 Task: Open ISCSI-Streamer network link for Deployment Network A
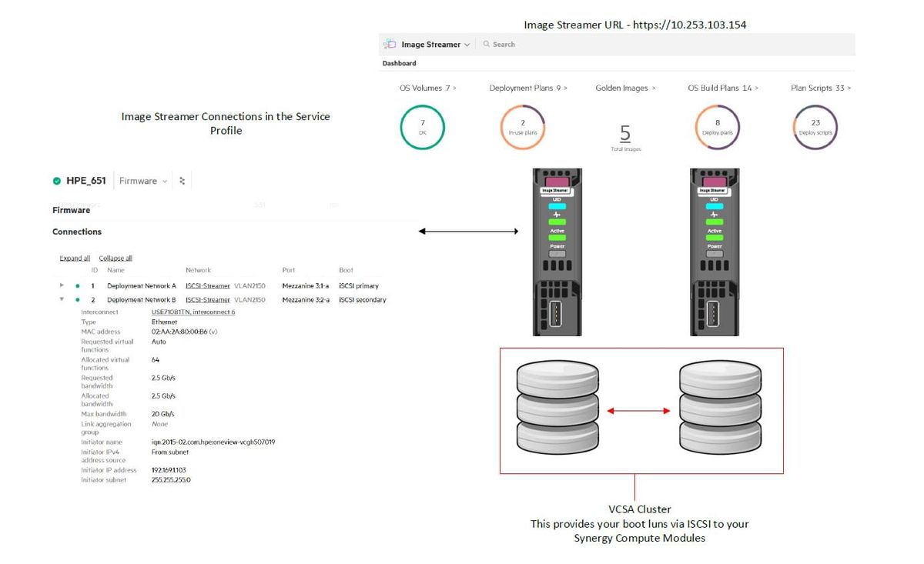point(208,286)
